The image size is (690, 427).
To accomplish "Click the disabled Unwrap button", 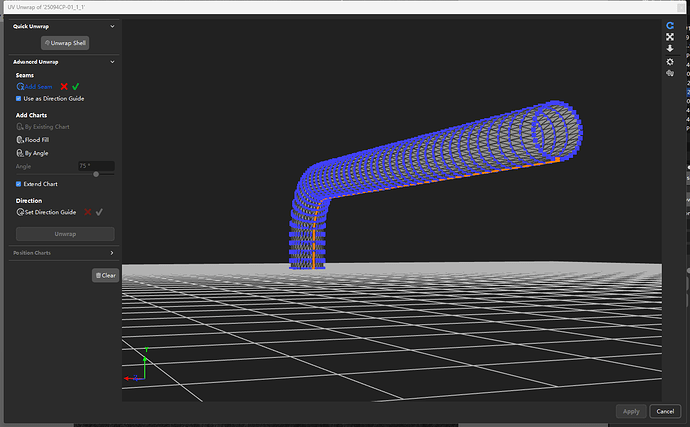I will [x=65, y=234].
